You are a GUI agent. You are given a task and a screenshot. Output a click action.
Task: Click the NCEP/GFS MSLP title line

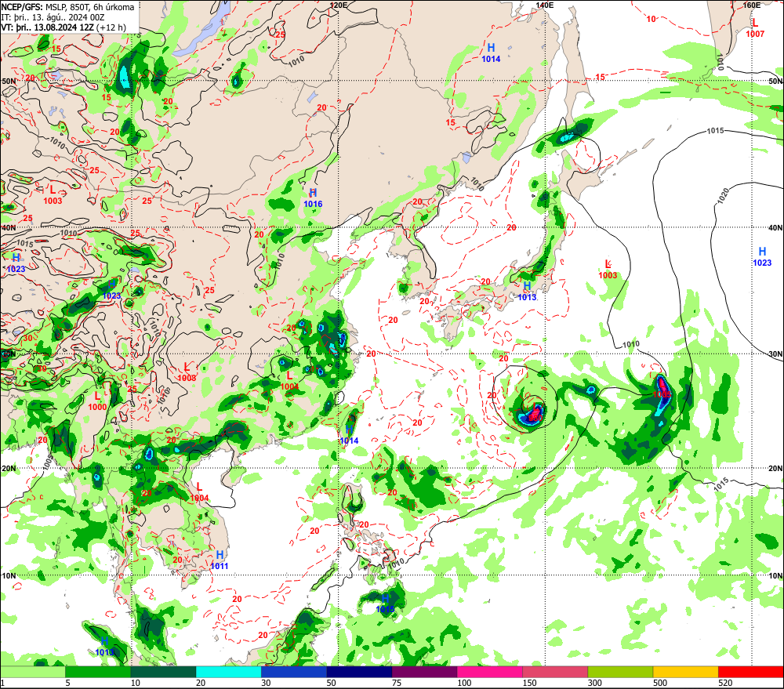click(x=67, y=7)
